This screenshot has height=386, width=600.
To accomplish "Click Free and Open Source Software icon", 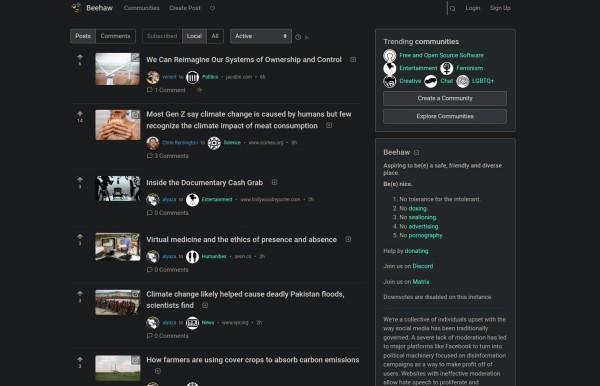I will pyautogui.click(x=390, y=56).
